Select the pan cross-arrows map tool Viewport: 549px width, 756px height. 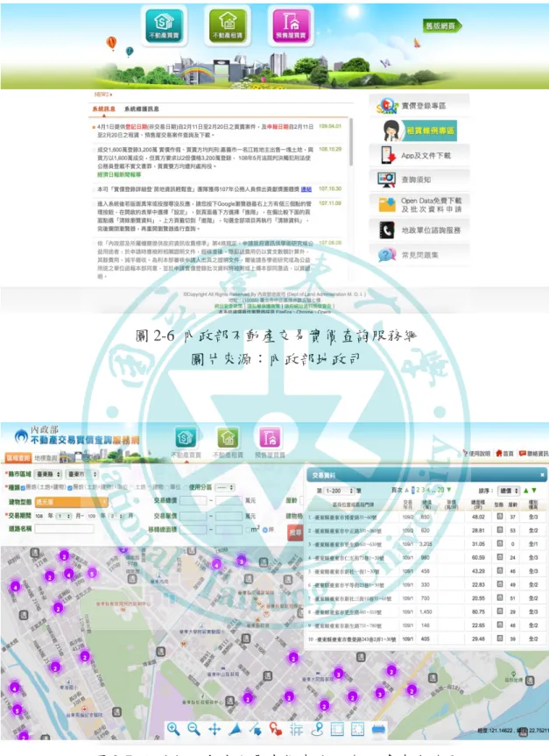pos(215,730)
